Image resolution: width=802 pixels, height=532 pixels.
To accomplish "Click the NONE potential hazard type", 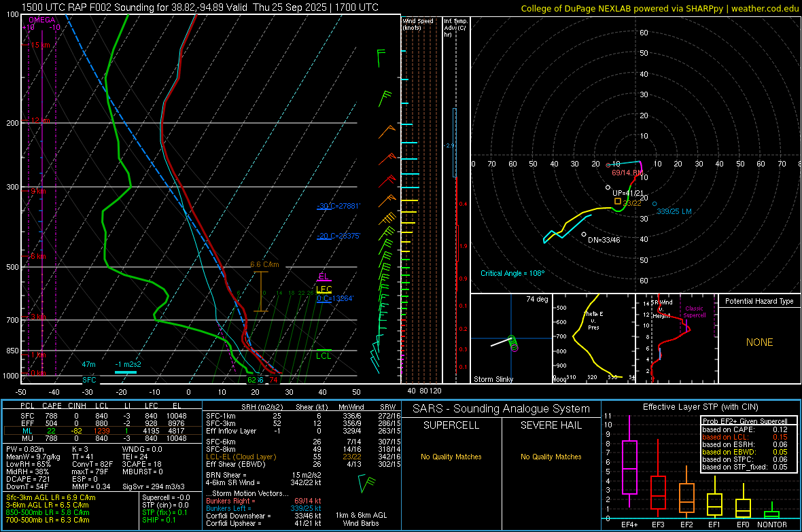I will point(759,342).
